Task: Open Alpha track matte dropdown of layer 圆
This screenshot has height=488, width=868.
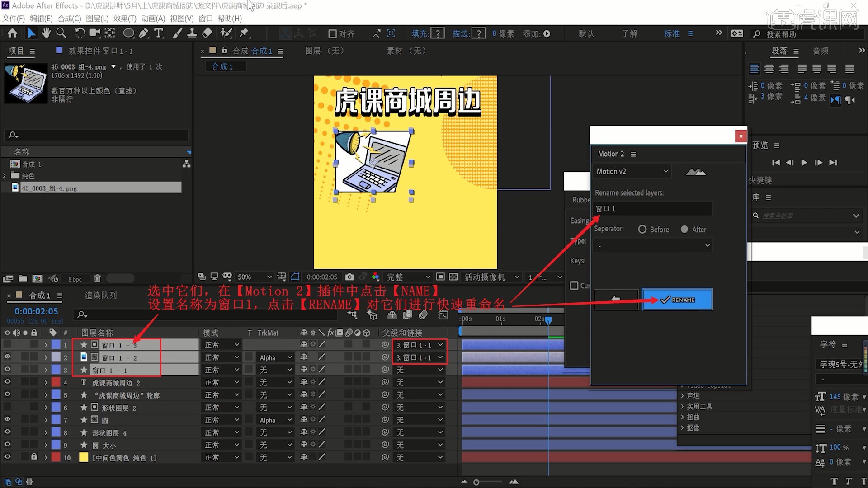Action: 276,420
